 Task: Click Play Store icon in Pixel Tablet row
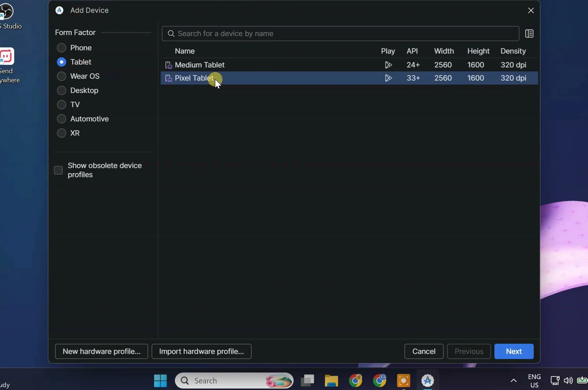(388, 78)
